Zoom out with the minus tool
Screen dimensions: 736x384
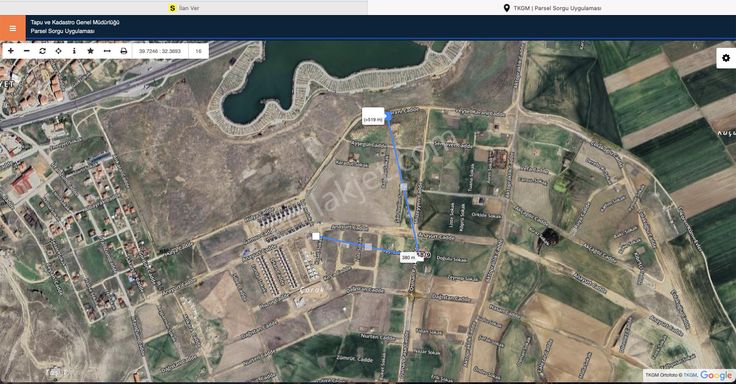pyautogui.click(x=27, y=51)
